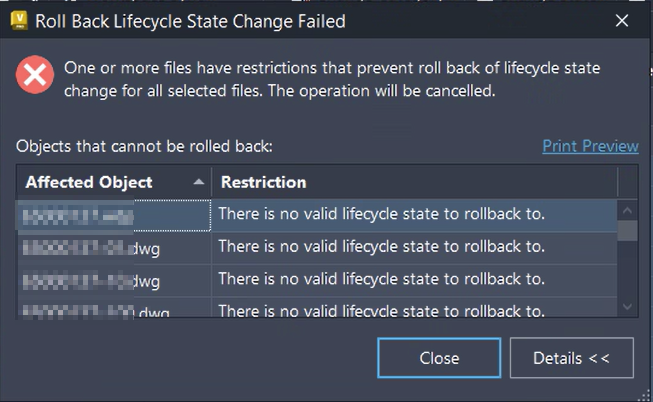Collapse details with the Details << button
Screen dimensions: 653x402
[571, 358]
